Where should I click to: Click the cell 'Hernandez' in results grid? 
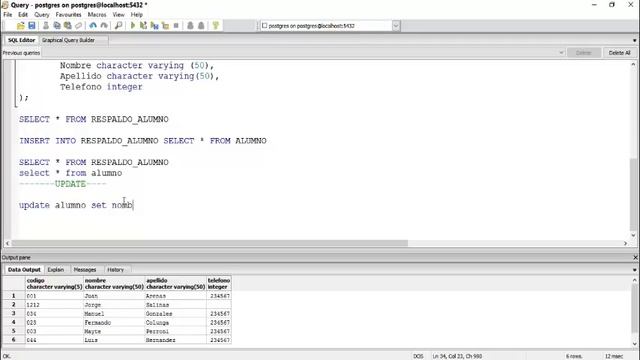click(176, 340)
